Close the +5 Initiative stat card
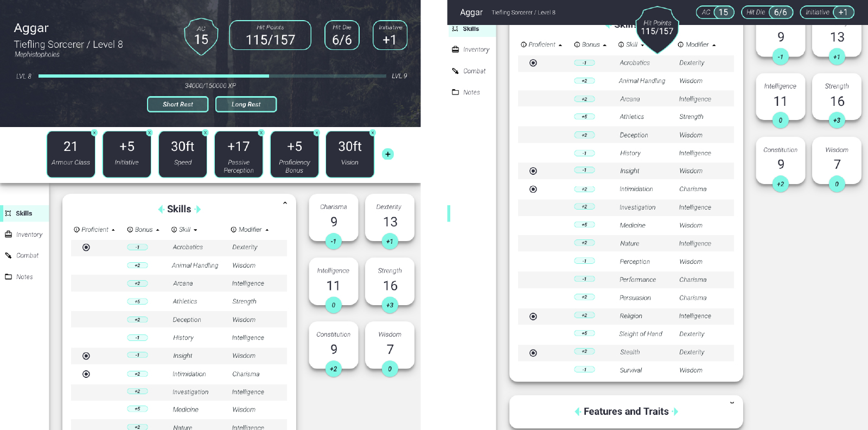The width and height of the screenshot is (868, 430). (x=150, y=133)
